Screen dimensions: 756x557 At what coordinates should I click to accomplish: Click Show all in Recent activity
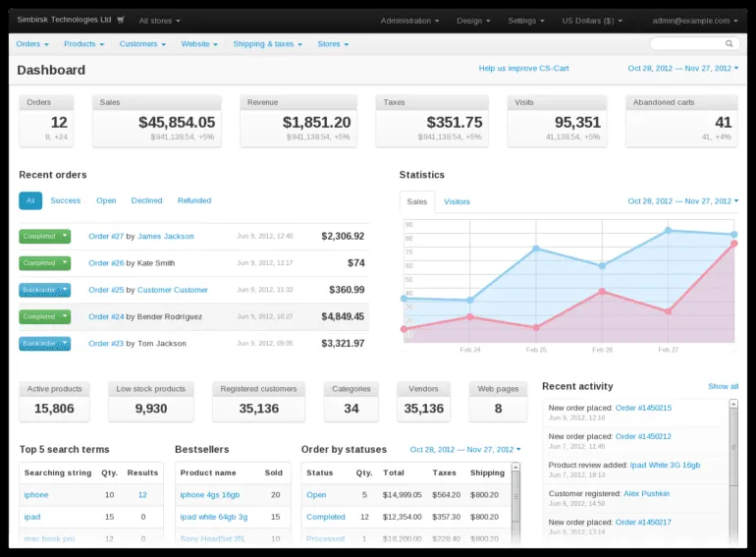(723, 386)
